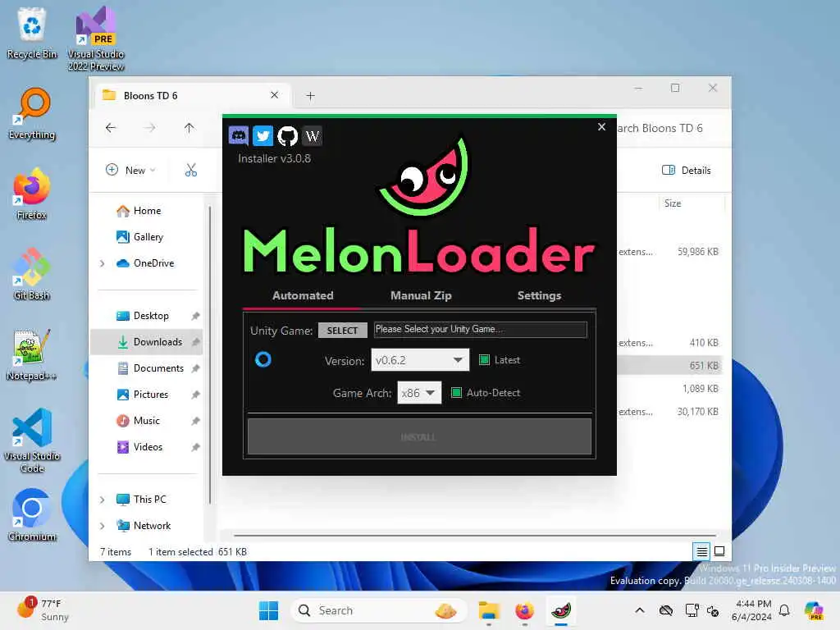The height and width of the screenshot is (630, 840).
Task: Go up one folder in File Explorer
Action: pyautogui.click(x=189, y=128)
